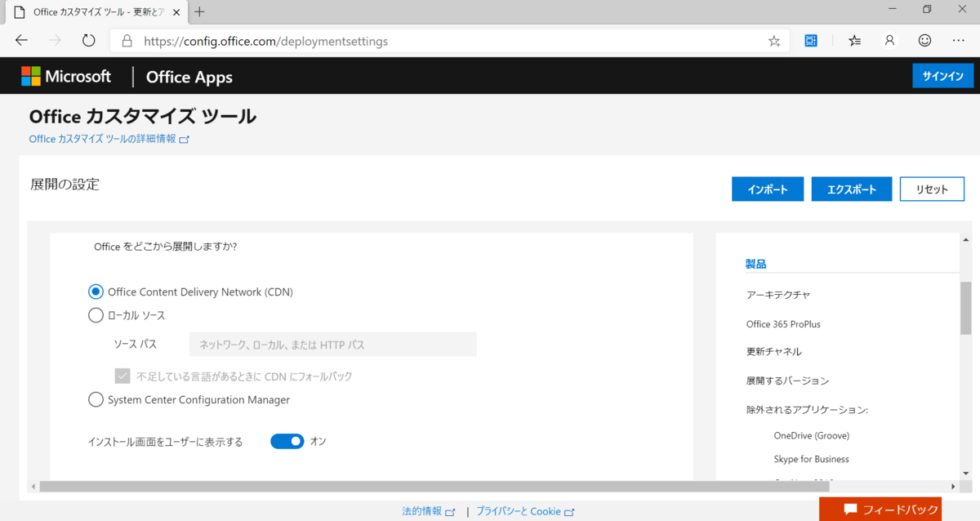This screenshot has height=521, width=980.
Task: Click the horizontal scroll left arrow
Action: [33, 487]
